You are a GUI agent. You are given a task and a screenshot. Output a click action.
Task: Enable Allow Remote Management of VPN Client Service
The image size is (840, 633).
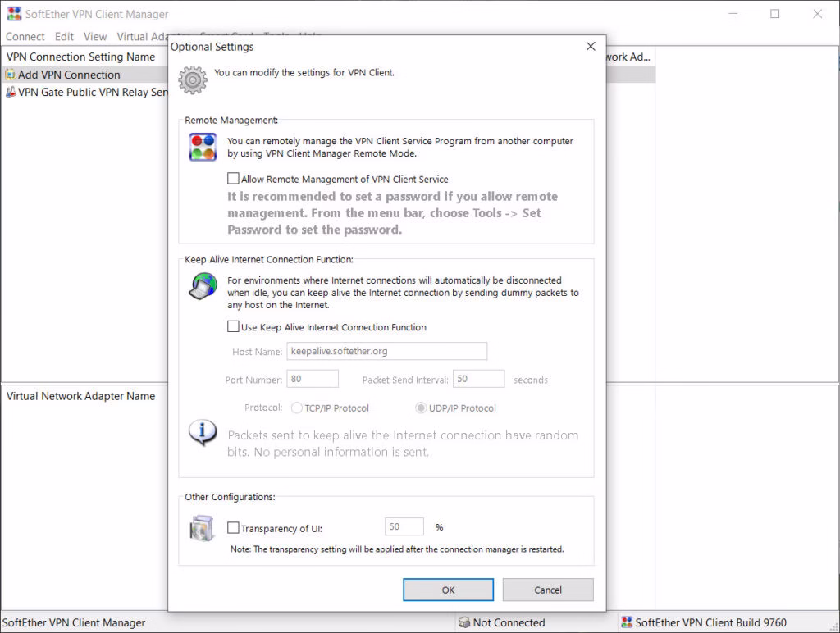[233, 178]
